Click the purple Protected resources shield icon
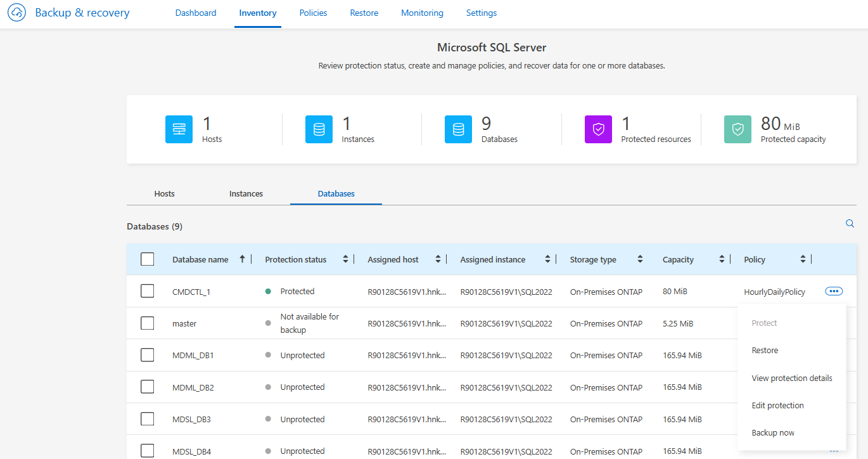The width and height of the screenshot is (868, 459). pos(598,129)
